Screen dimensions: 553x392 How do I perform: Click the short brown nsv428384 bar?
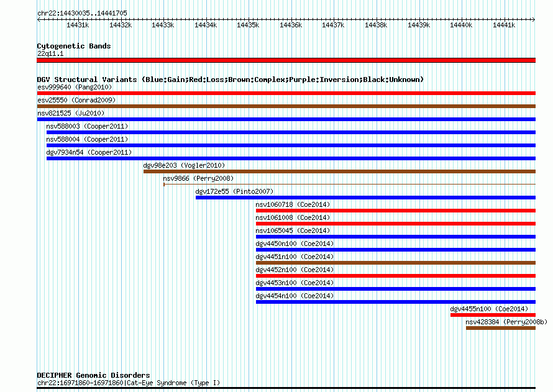tap(501, 328)
